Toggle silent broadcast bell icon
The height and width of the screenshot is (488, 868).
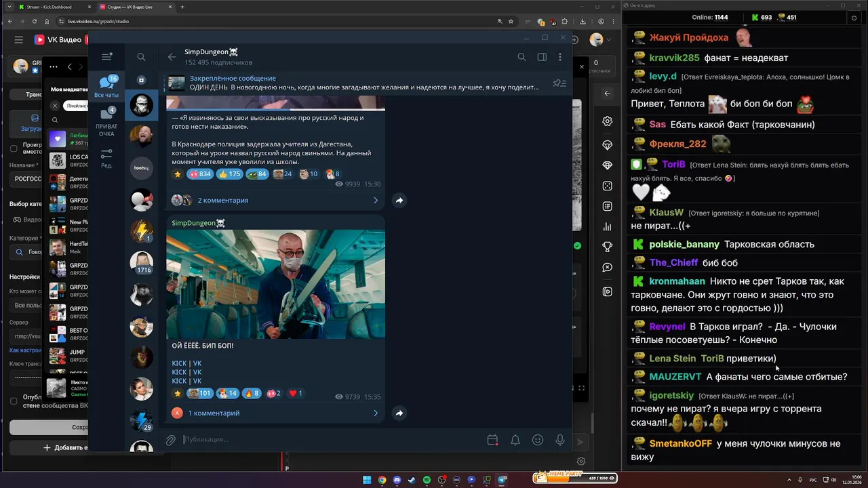[x=515, y=440]
